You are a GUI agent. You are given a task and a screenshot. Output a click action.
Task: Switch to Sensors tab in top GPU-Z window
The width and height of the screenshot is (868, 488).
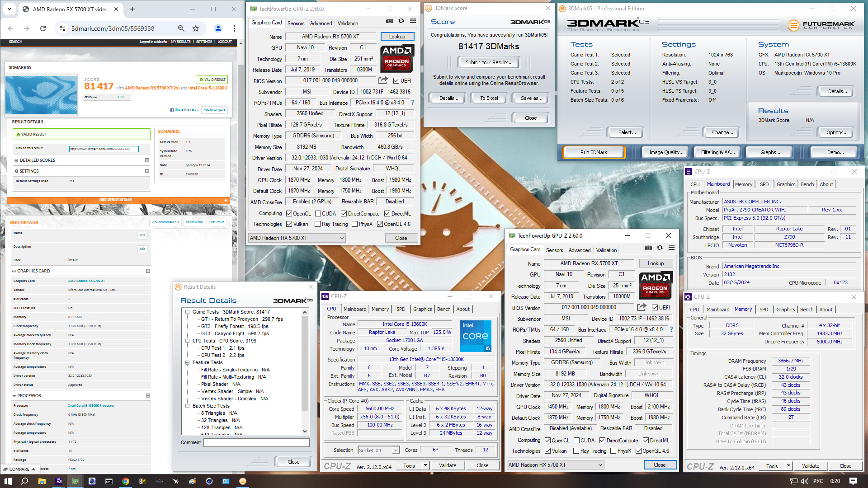[296, 23]
